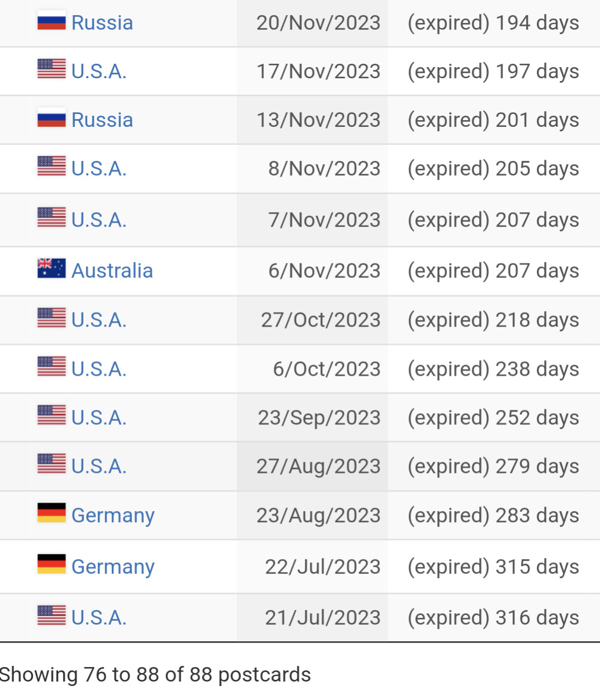The width and height of the screenshot is (600, 700).
Task: Open the Russia link dated 13/Nov/2023
Action: click(x=102, y=120)
